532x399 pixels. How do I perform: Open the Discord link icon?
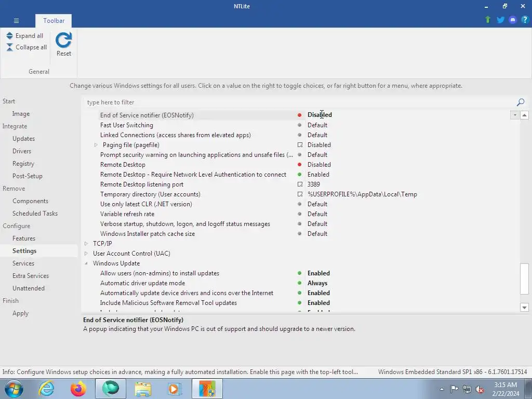tap(513, 20)
